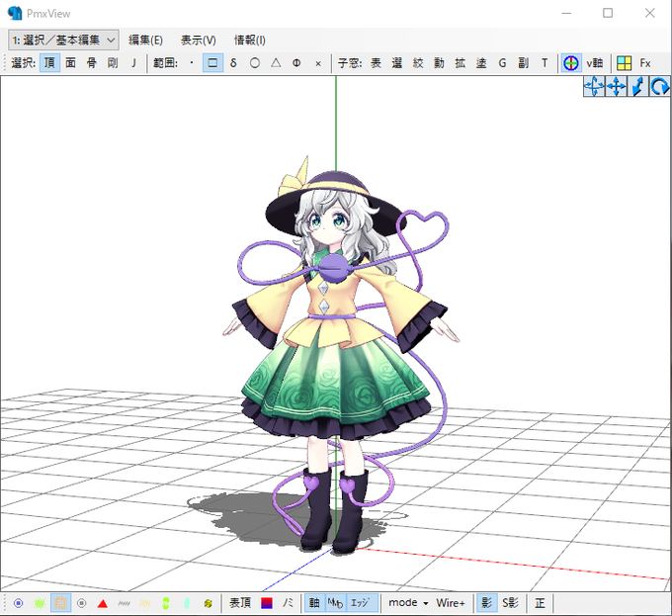Toggle the green scribble display icon
This screenshot has height=616, width=672.
40,603
